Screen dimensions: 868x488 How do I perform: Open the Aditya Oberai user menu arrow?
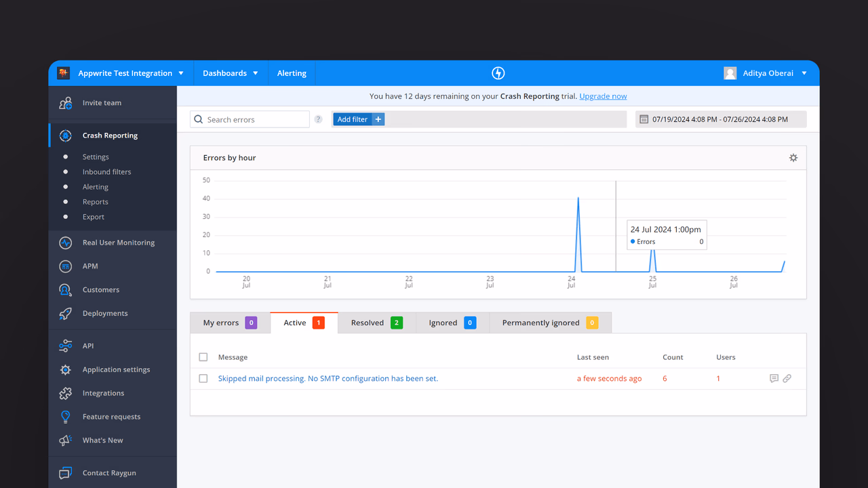[804, 73]
